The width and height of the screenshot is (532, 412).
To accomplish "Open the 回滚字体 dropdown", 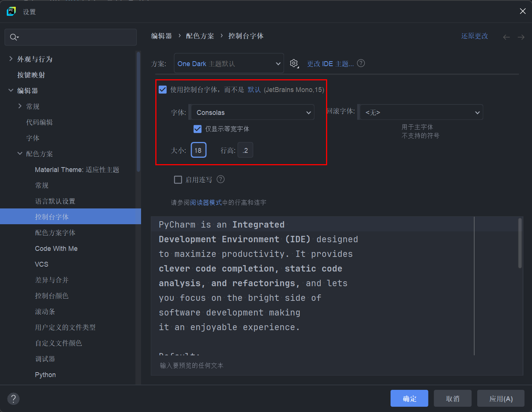I will pos(421,112).
